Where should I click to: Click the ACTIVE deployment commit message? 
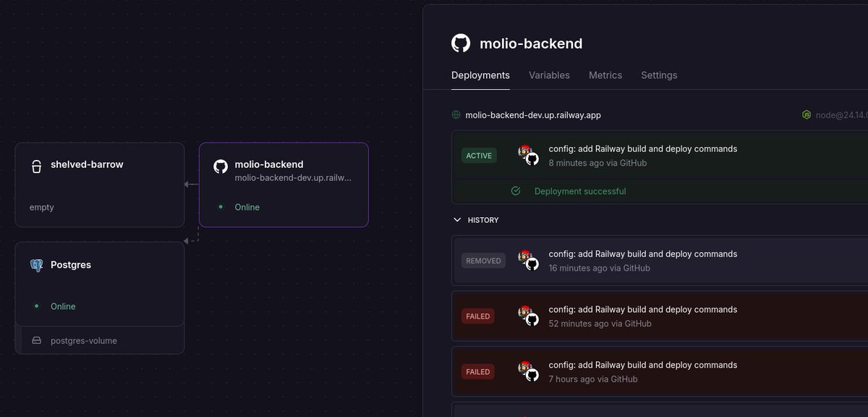(x=643, y=149)
